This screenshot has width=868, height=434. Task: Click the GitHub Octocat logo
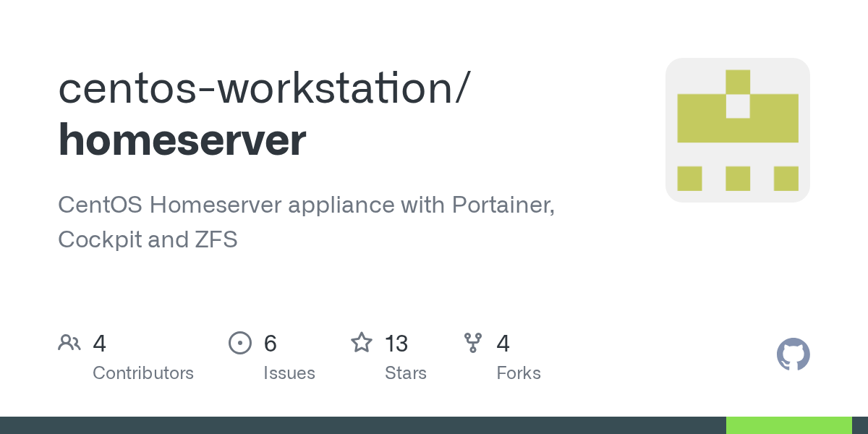pos(793,354)
